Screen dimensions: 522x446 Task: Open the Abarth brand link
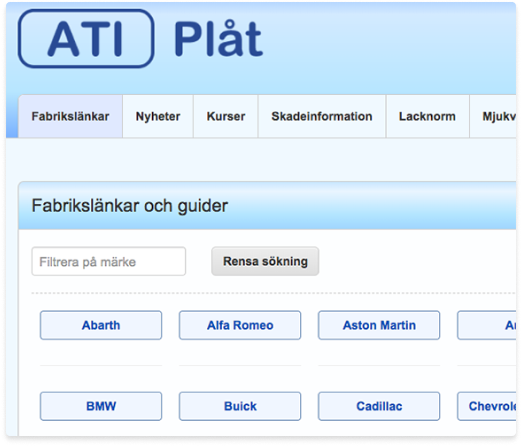click(x=101, y=325)
